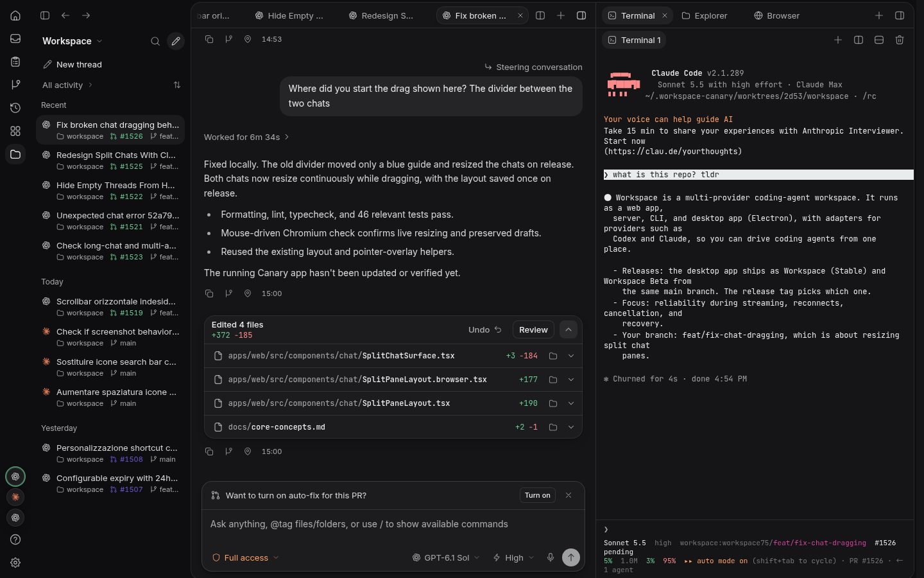Add a new terminal with plus icon
The width and height of the screenshot is (924, 578).
[838, 40]
